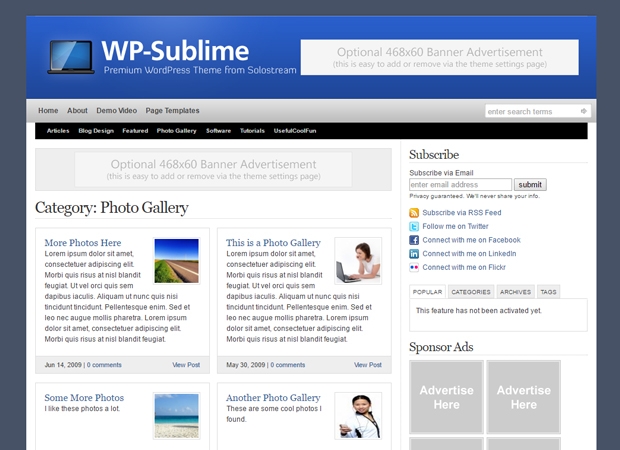Open Page Templates menu item

[172, 111]
